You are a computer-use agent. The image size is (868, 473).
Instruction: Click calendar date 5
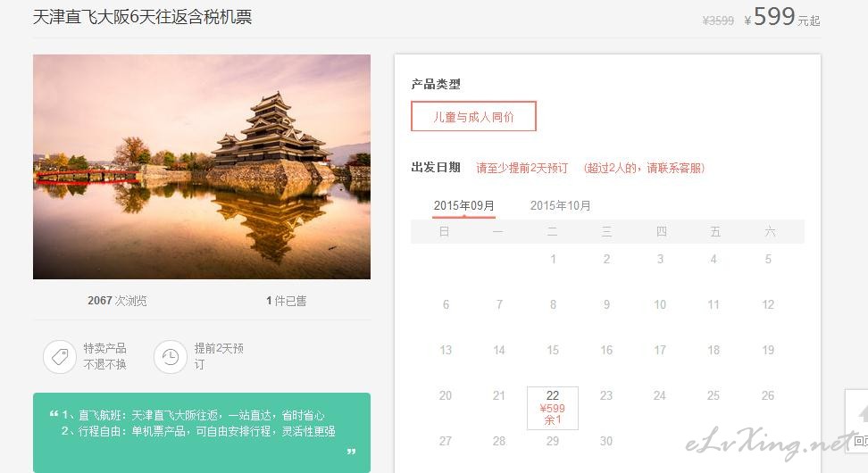click(768, 259)
